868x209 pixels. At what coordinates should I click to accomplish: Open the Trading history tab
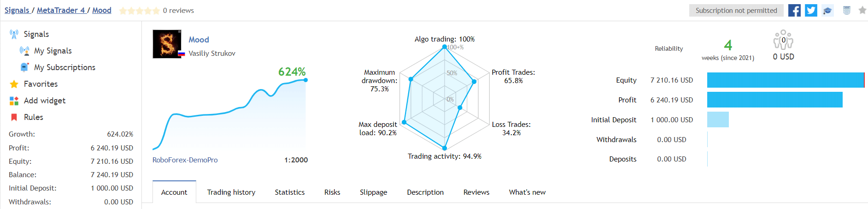point(231,192)
